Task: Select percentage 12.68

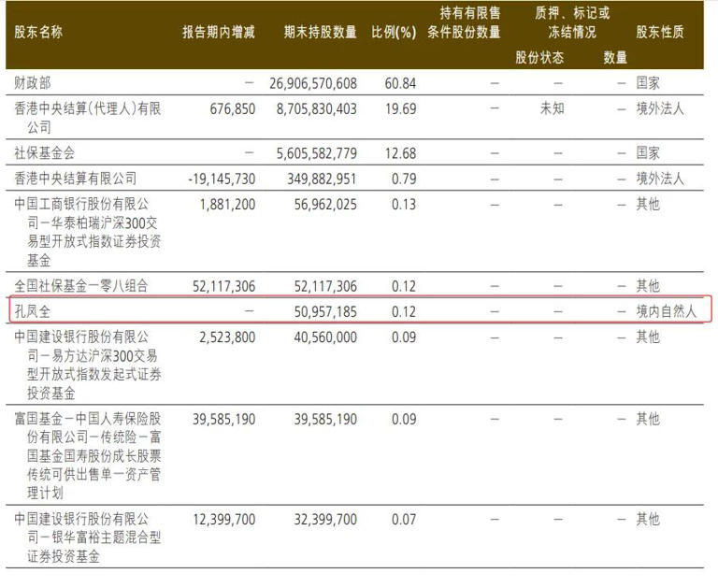Action: [401, 153]
